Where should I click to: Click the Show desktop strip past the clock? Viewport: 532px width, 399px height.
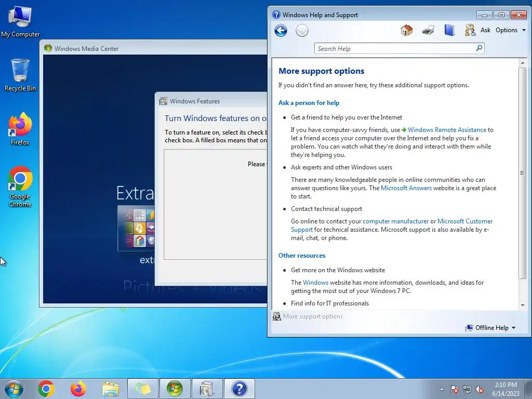tap(529, 389)
